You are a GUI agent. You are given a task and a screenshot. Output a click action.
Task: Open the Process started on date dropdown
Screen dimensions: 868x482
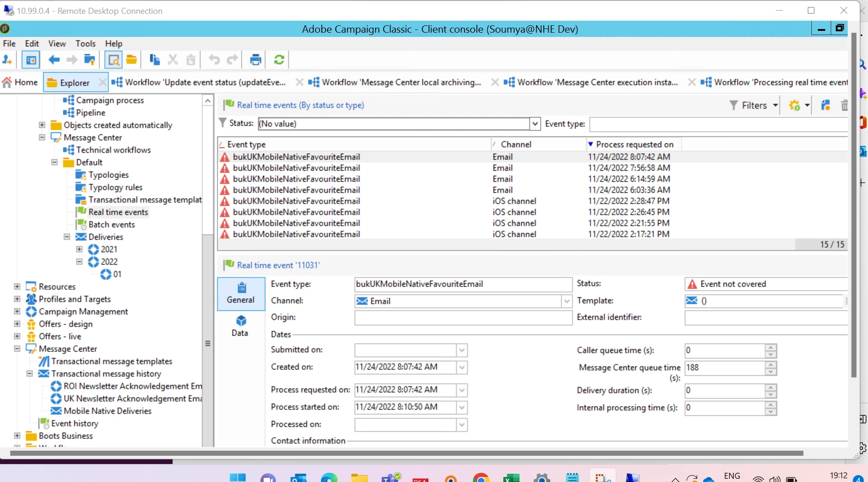point(462,407)
